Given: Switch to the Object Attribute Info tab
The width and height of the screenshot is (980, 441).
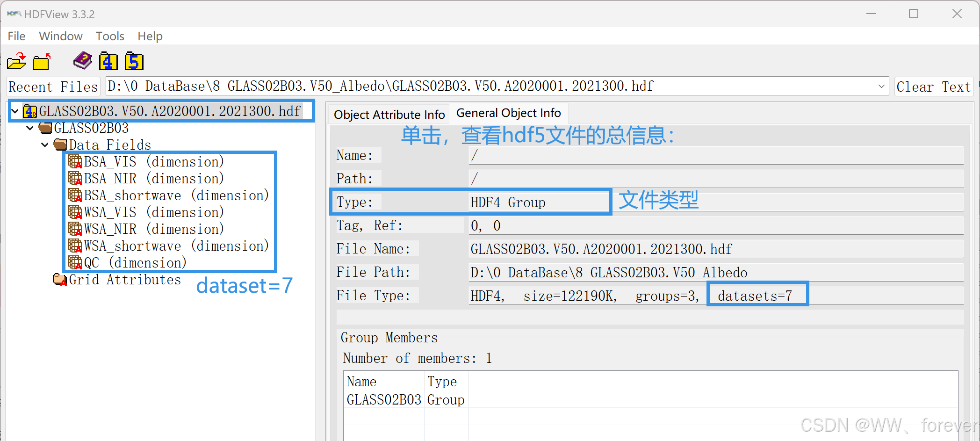Looking at the screenshot, I should pos(389,114).
